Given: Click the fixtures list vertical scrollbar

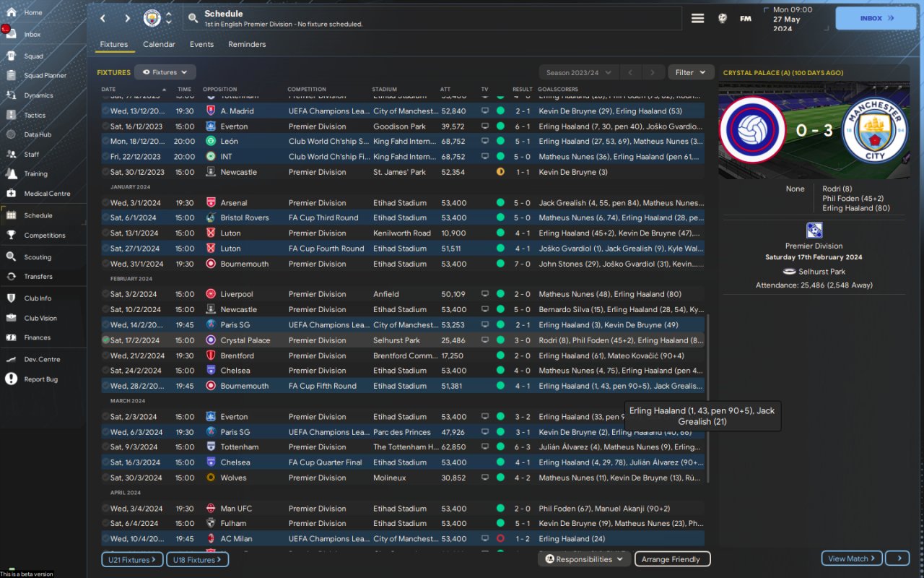Looking at the screenshot, I should pyautogui.click(x=708, y=397).
